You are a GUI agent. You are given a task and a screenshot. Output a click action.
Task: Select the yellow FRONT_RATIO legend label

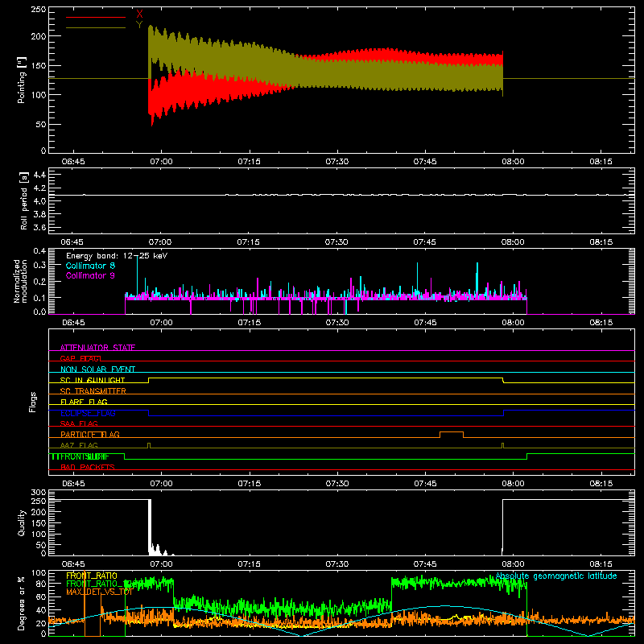point(91,576)
